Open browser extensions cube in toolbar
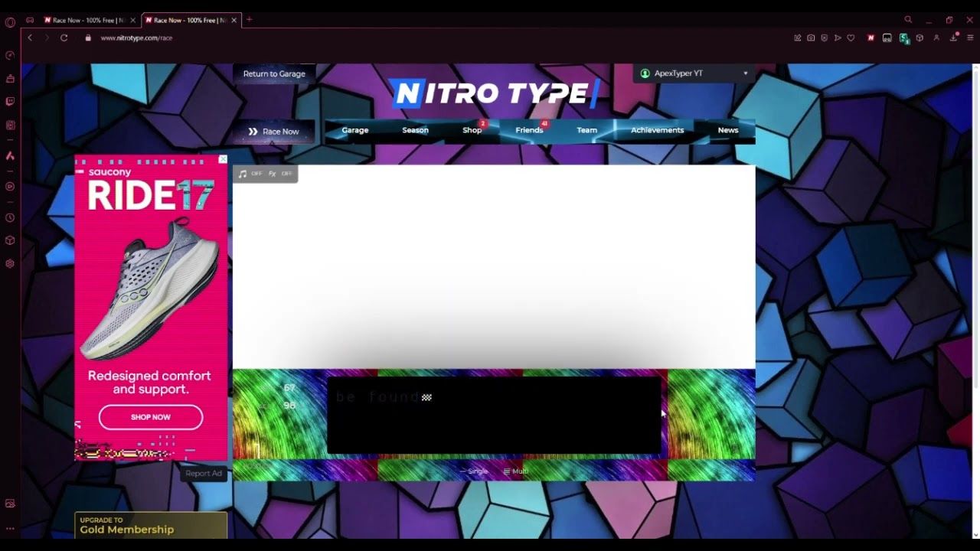This screenshot has width=980, height=551. pos(920,37)
